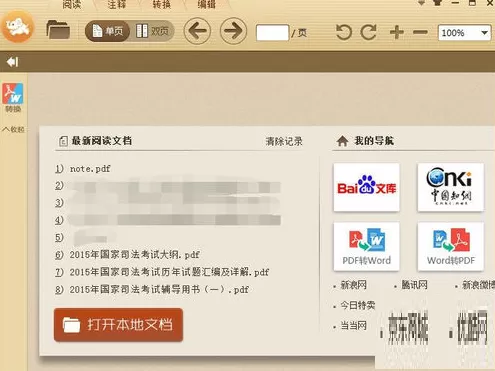Viewport: 495px width, 371px height.
Task: Click the elephant app logo icon
Action: 18,26
